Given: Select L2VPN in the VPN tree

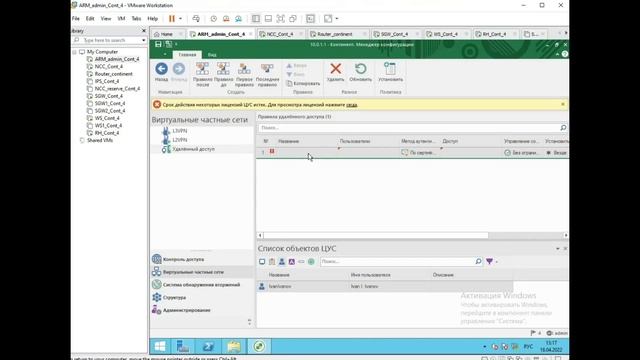Looking at the screenshot, I should click(x=180, y=140).
